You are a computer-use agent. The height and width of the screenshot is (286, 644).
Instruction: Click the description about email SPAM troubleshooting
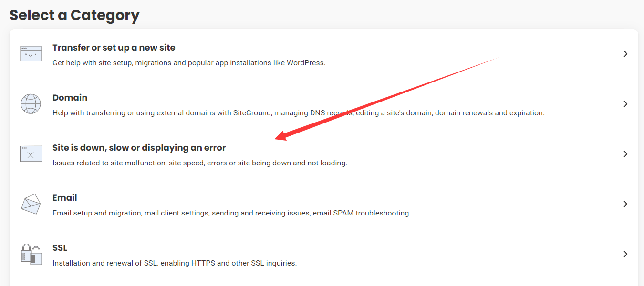coord(231,213)
